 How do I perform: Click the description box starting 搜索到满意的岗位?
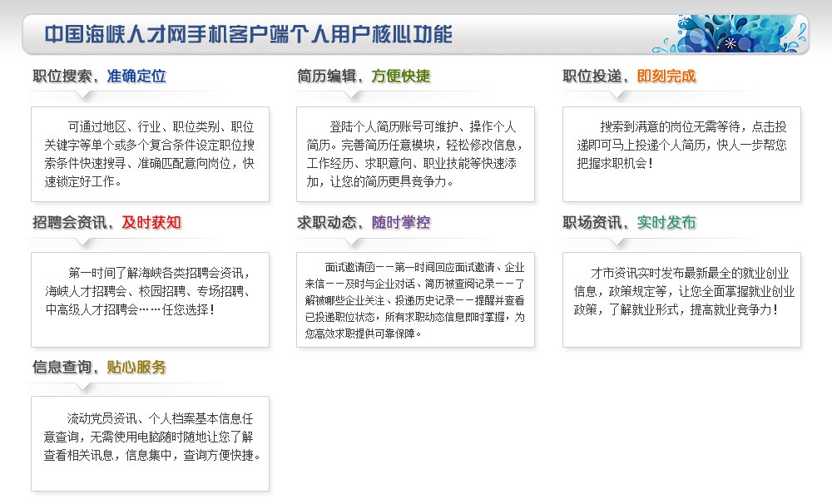click(682, 155)
